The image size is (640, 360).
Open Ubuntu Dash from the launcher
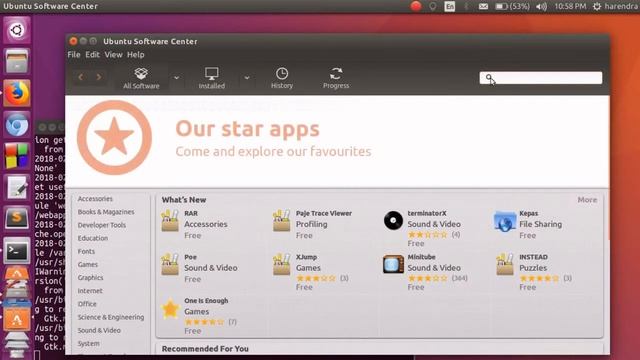pos(17,30)
